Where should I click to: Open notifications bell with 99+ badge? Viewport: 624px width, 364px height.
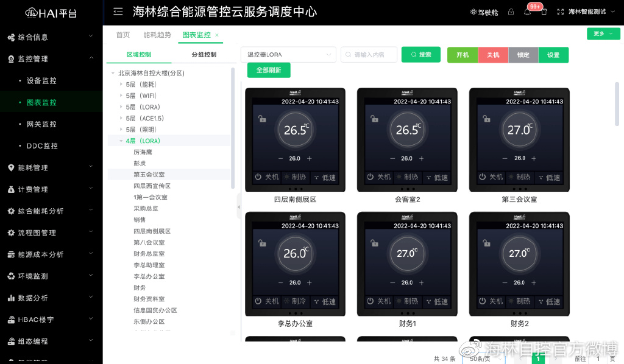(x=528, y=12)
